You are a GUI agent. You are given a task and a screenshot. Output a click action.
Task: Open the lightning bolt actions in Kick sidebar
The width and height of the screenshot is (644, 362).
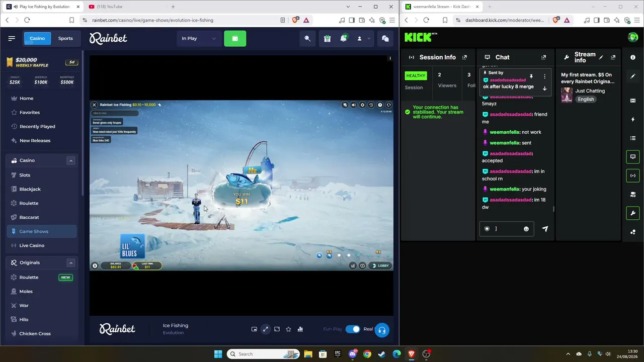pyautogui.click(x=633, y=119)
